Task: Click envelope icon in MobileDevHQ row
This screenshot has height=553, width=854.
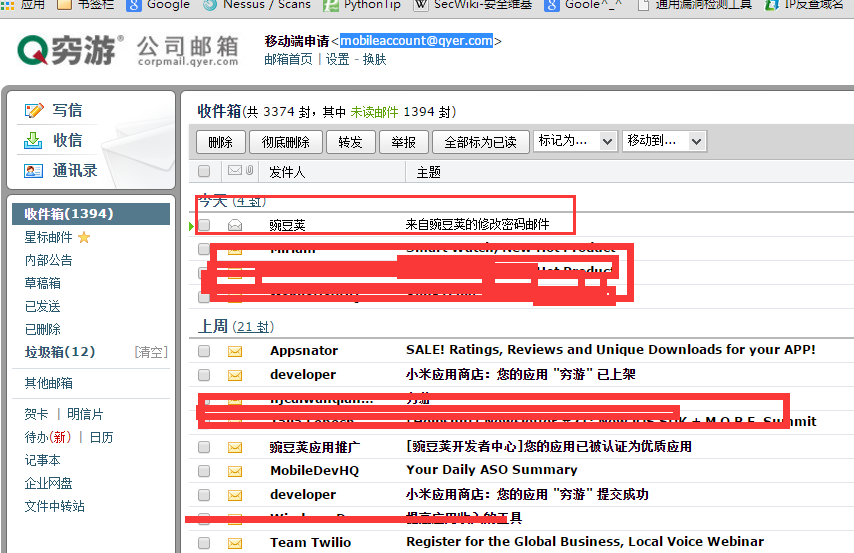Action: (235, 471)
